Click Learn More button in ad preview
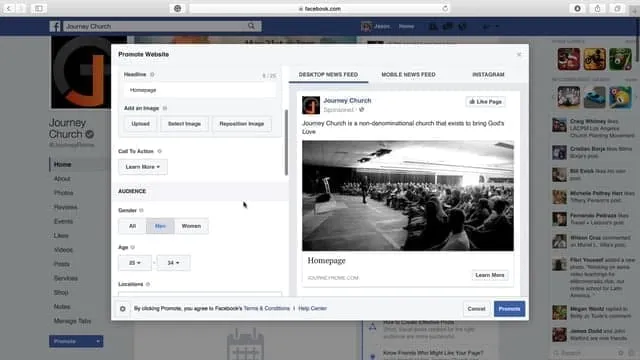Image resolution: width=640 pixels, height=360 pixels. pos(490,275)
